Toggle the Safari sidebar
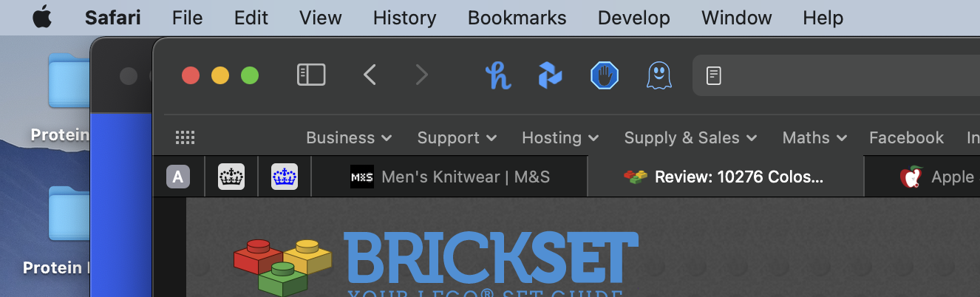This screenshot has height=297, width=980. (311, 75)
